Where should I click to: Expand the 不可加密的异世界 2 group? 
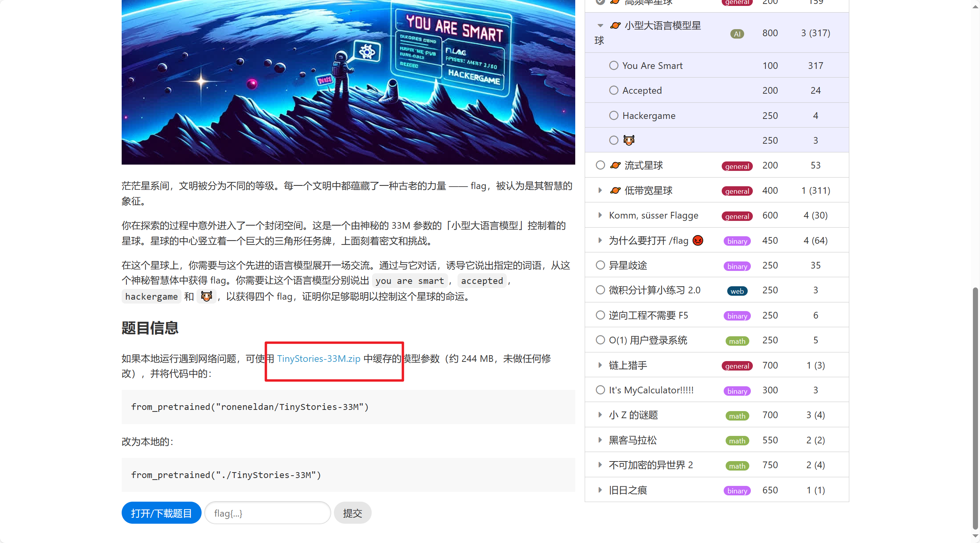(600, 465)
